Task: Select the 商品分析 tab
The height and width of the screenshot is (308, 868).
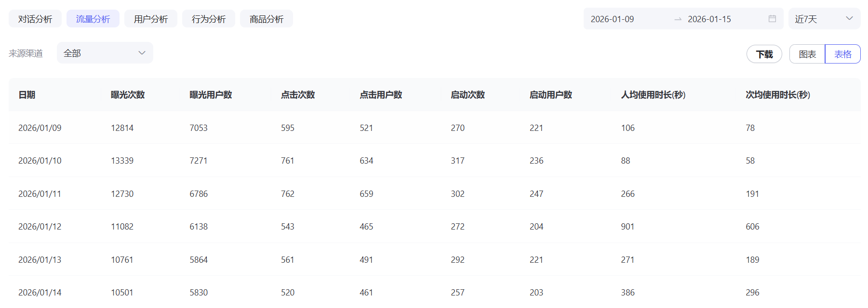Action: click(267, 19)
